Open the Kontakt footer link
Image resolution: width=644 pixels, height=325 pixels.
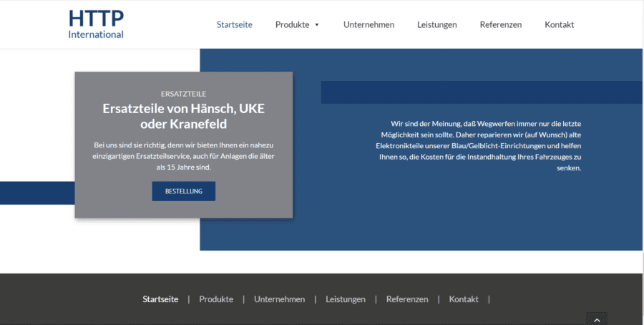point(464,299)
